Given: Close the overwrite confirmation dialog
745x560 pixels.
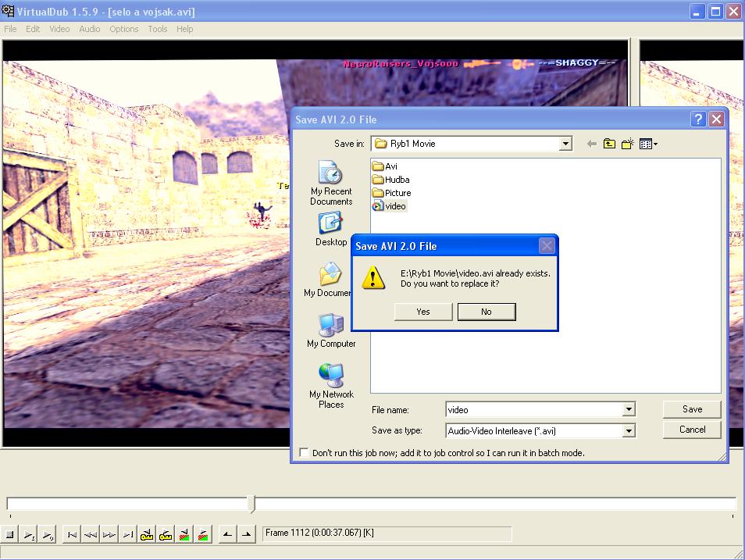Looking at the screenshot, I should coord(547,246).
